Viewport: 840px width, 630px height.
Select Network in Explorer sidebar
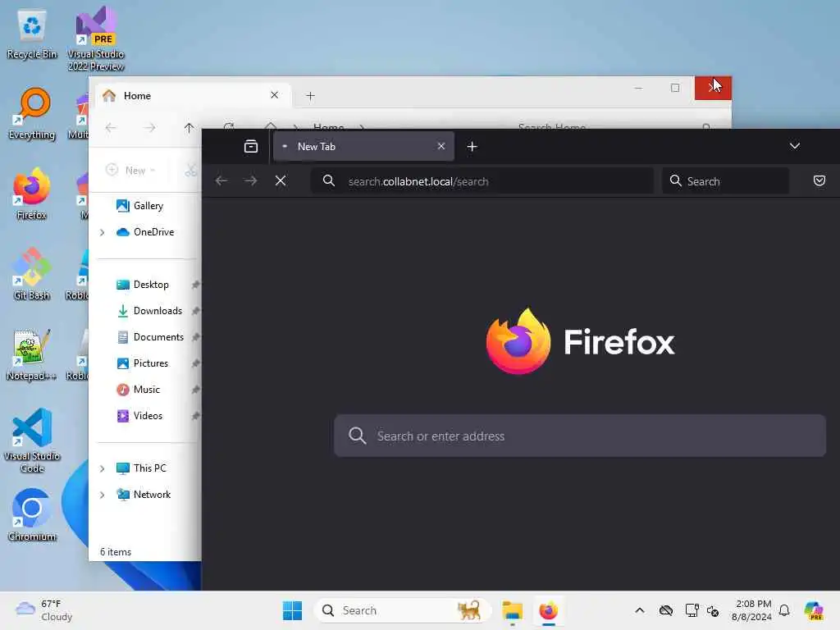(x=144, y=495)
